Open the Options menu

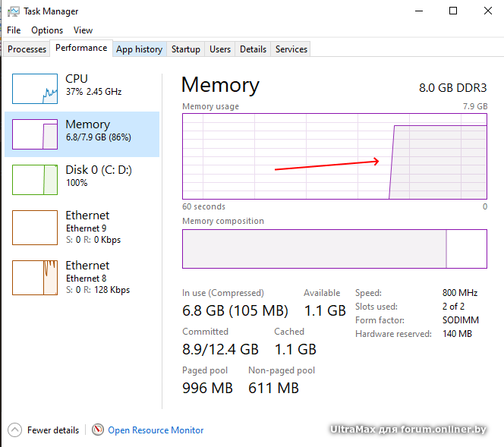pos(47,30)
